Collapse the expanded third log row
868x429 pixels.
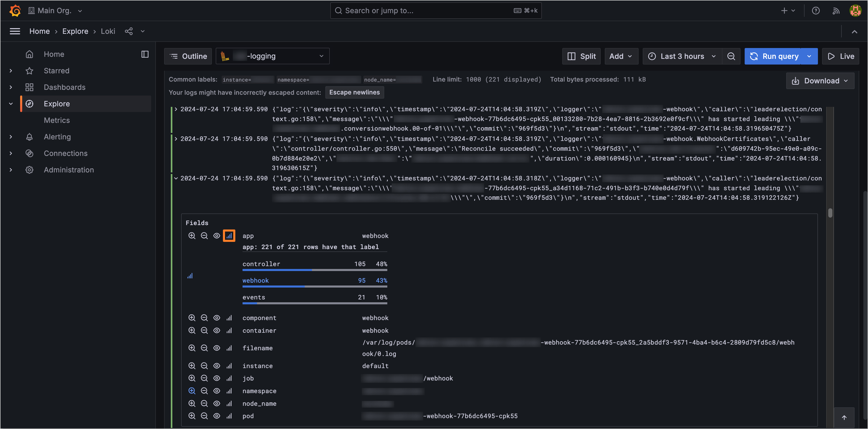coord(176,178)
